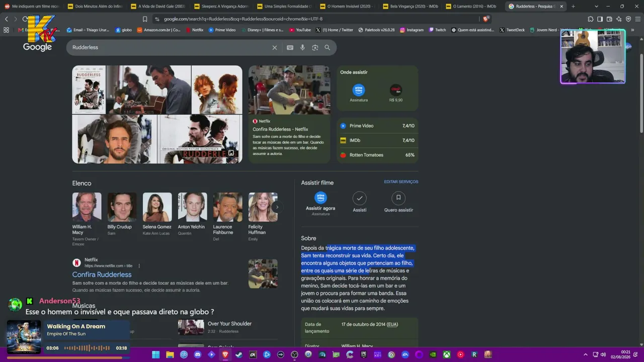The image size is (644, 362).
Task: Open the Rudderless movie poster image
Action: (89, 90)
